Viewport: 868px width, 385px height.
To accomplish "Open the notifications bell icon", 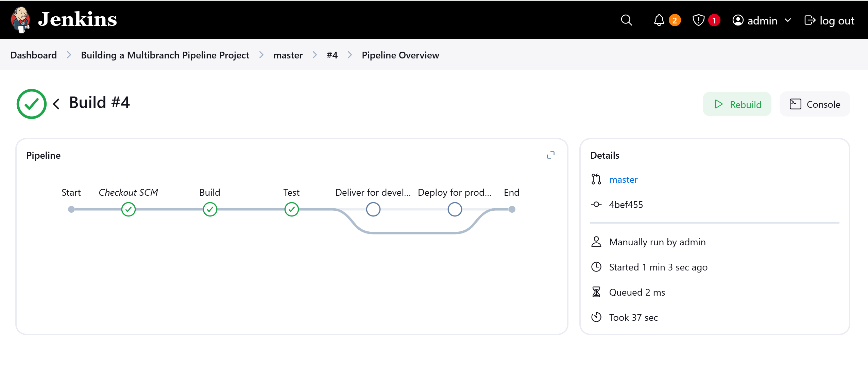I will 659,20.
